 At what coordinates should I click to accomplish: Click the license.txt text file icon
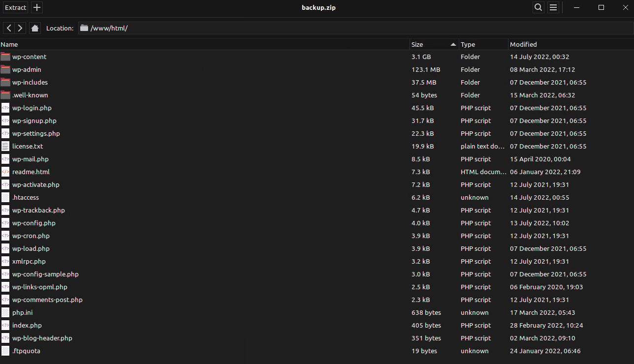[x=5, y=146]
